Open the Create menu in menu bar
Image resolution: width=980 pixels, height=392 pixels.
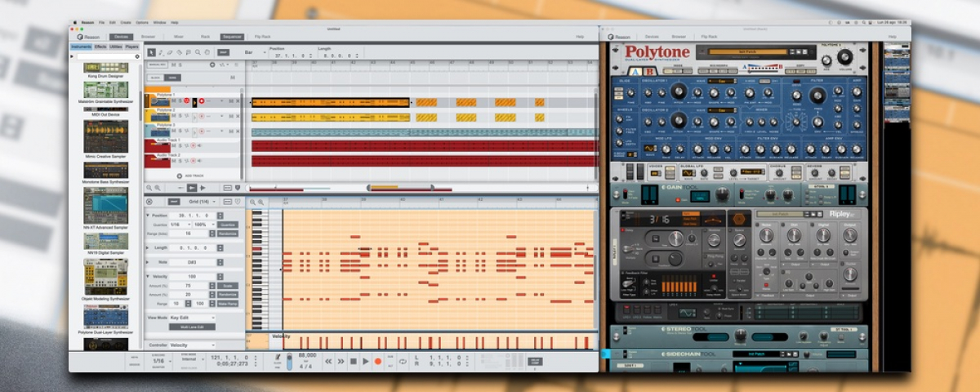coord(126,23)
